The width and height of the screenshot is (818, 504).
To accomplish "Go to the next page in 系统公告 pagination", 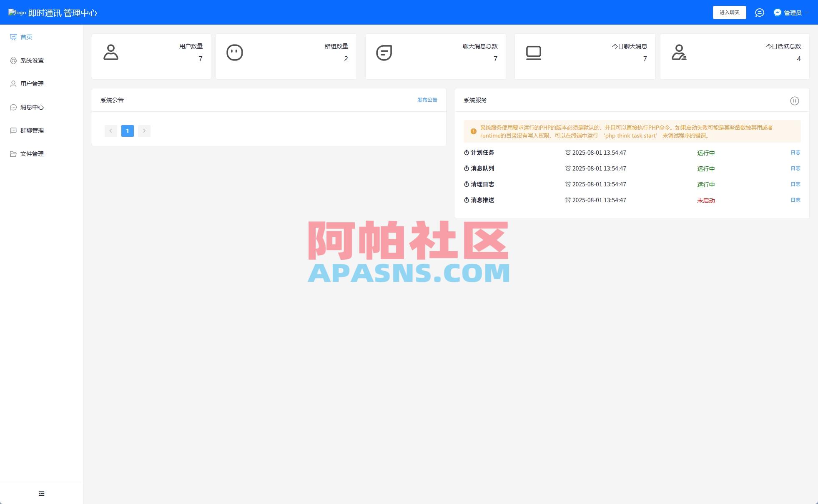I will coord(144,130).
